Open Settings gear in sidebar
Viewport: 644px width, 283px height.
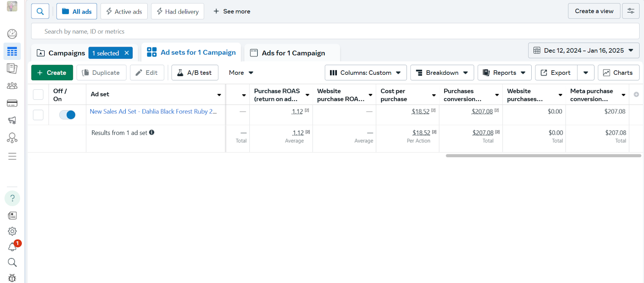point(12,231)
